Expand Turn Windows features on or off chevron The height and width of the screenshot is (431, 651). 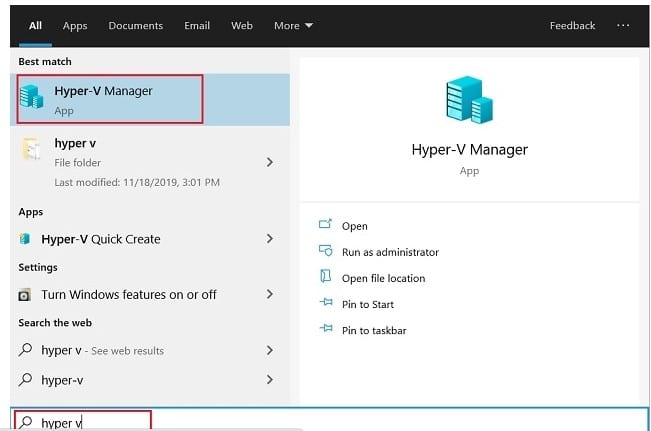point(270,294)
